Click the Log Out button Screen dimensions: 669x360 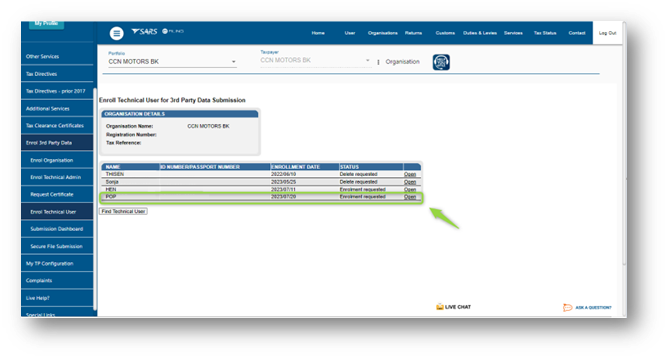607,33
